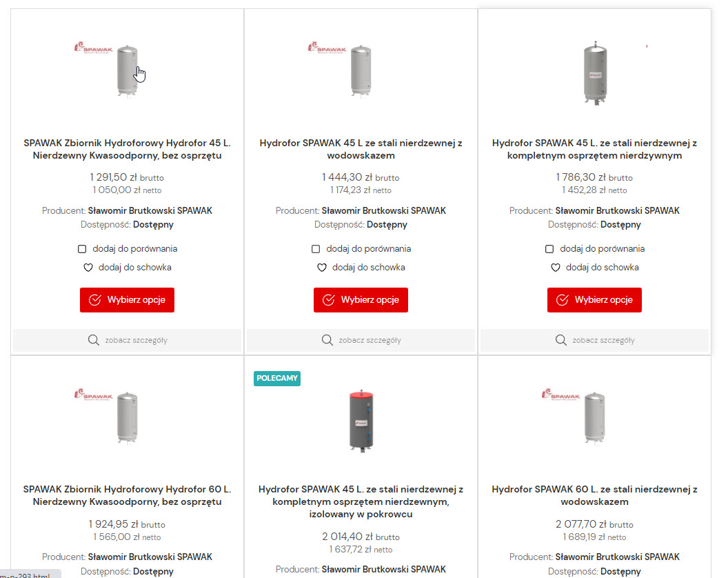The height and width of the screenshot is (578, 728).
Task: Click checkmark icon on 1 444,30 zł Wybierz opcje button
Action: [x=329, y=300]
